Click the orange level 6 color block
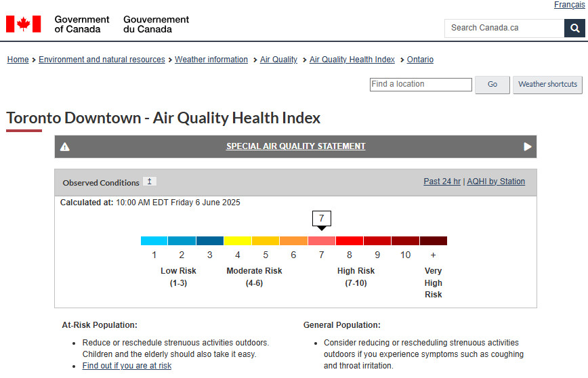The height and width of the screenshot is (378, 588). pyautogui.click(x=293, y=240)
